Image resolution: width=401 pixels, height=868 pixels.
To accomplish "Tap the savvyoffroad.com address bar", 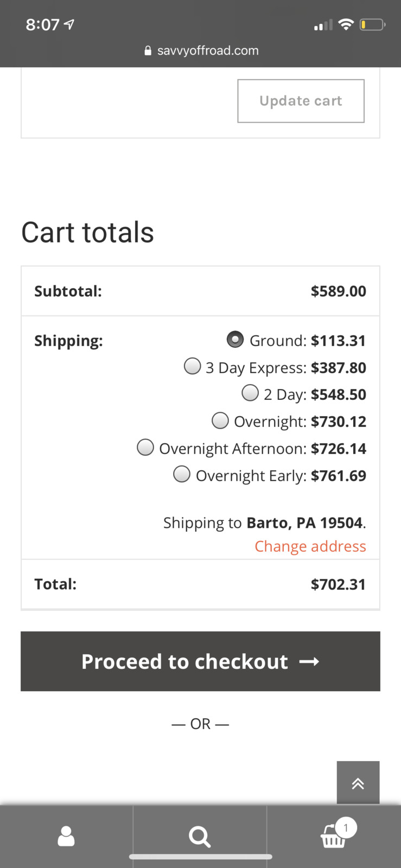I will [207, 51].
